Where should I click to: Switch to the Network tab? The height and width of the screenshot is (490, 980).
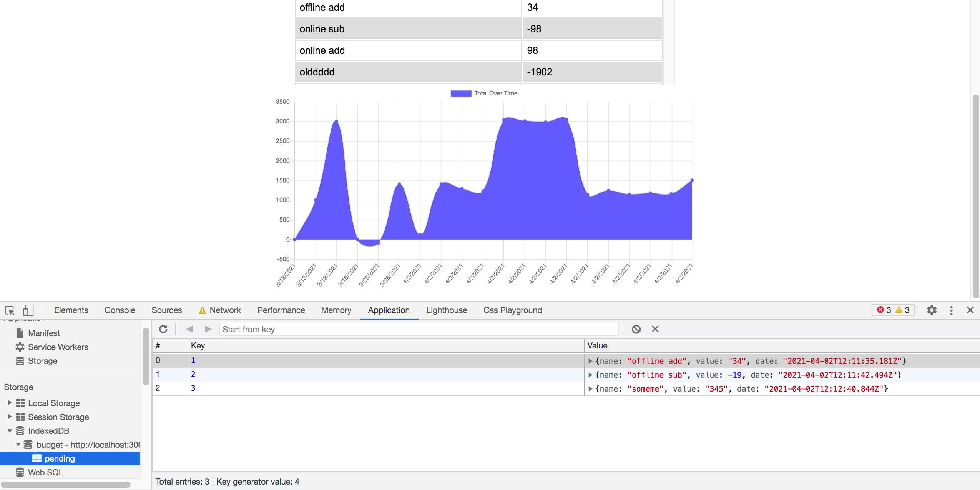225,310
